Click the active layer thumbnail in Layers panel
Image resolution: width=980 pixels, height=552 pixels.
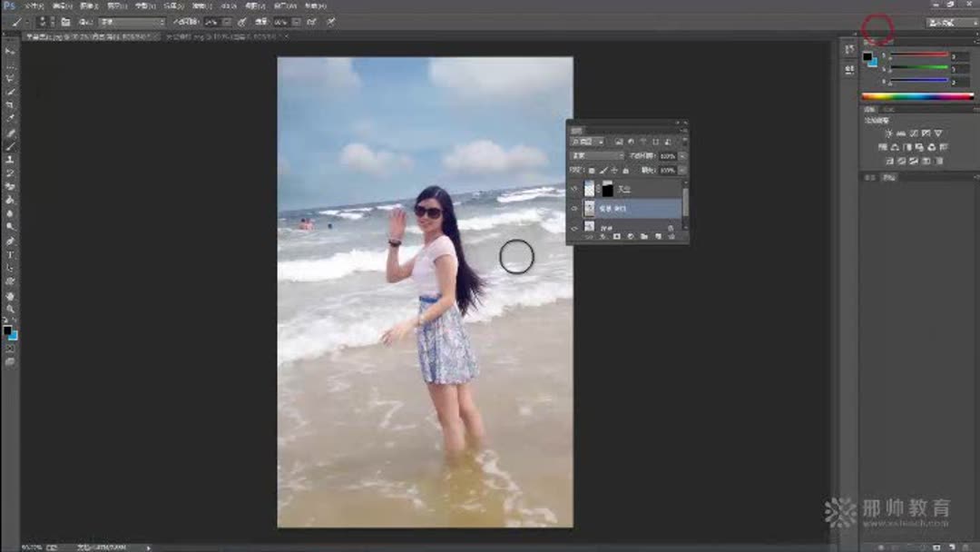[589, 207]
